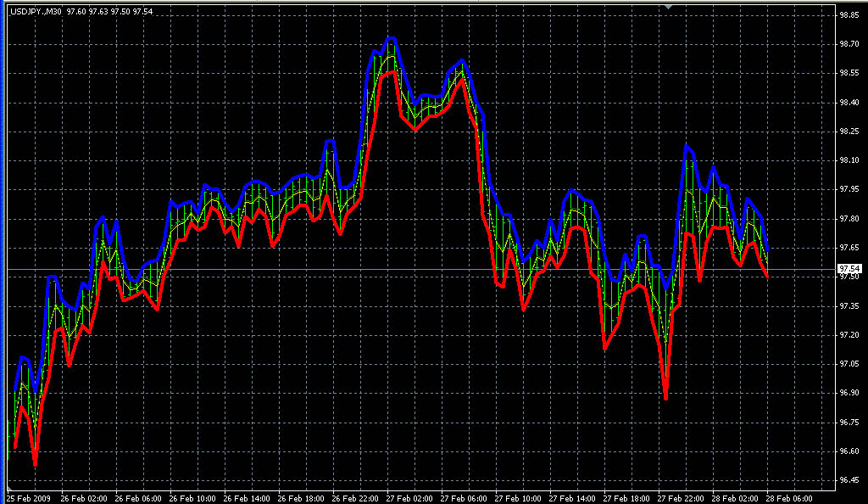Click the 98.85 price scale label
868x504 pixels.
pos(849,15)
